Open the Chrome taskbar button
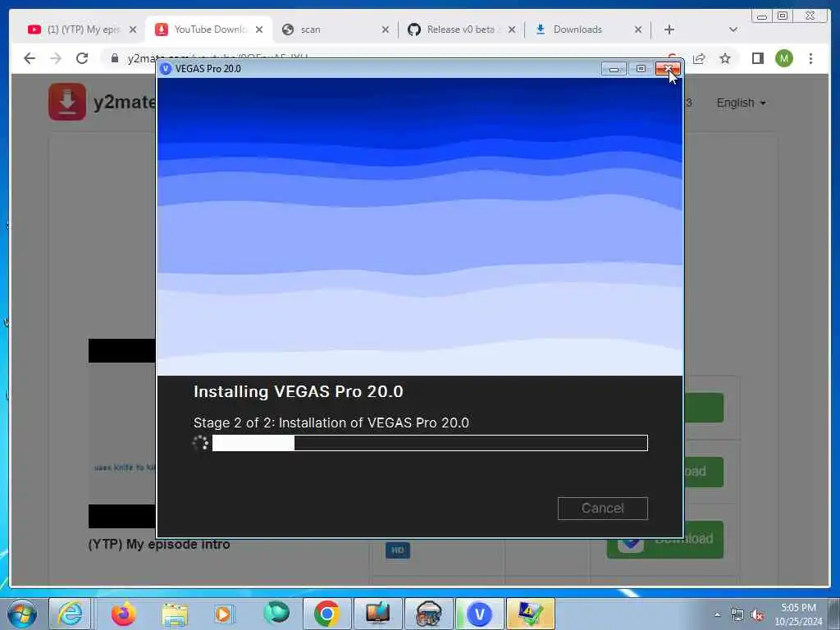This screenshot has height=630, width=840. tap(326, 614)
